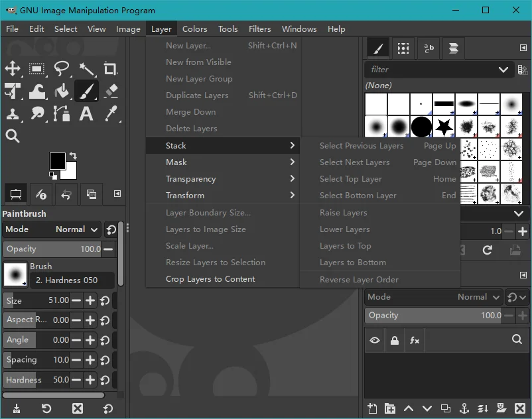Select the Text tool
The image size is (532, 419).
(x=86, y=113)
